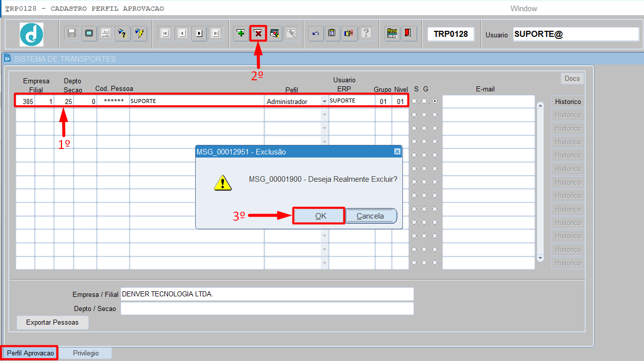
Task: Select the third radio button in first row
Action: tap(435, 101)
